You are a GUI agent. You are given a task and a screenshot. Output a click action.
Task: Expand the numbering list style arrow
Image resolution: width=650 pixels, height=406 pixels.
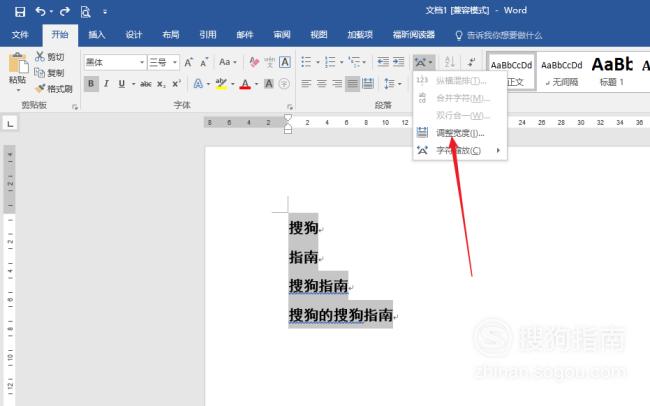pos(342,63)
